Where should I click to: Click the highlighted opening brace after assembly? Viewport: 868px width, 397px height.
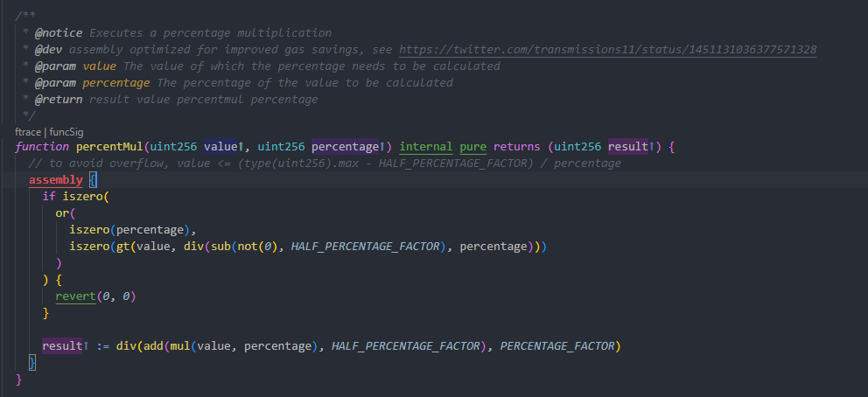point(94,180)
